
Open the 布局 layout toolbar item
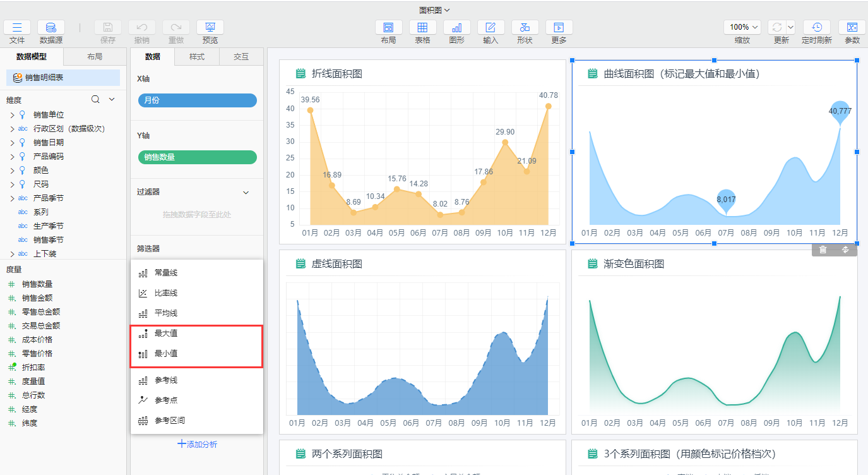pos(389,27)
